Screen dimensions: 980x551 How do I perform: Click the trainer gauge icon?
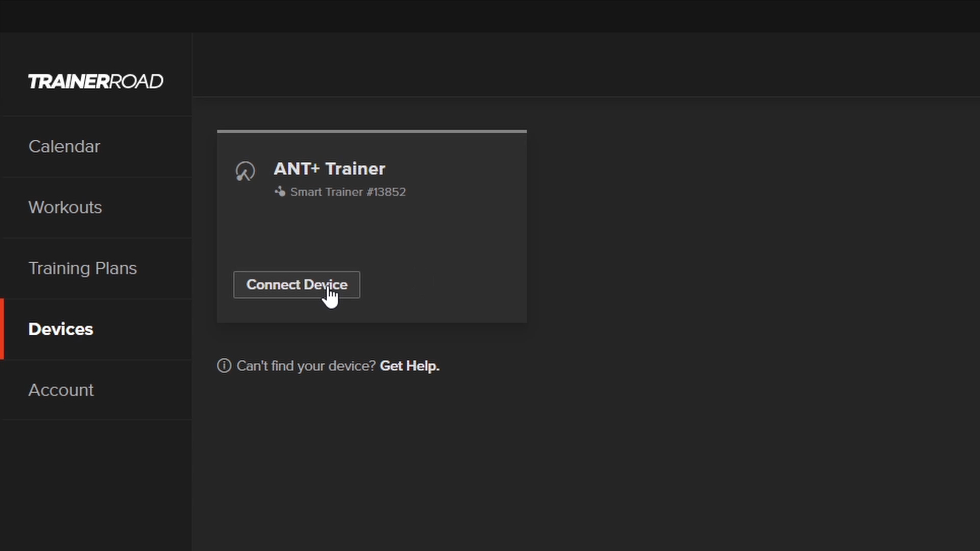point(245,171)
